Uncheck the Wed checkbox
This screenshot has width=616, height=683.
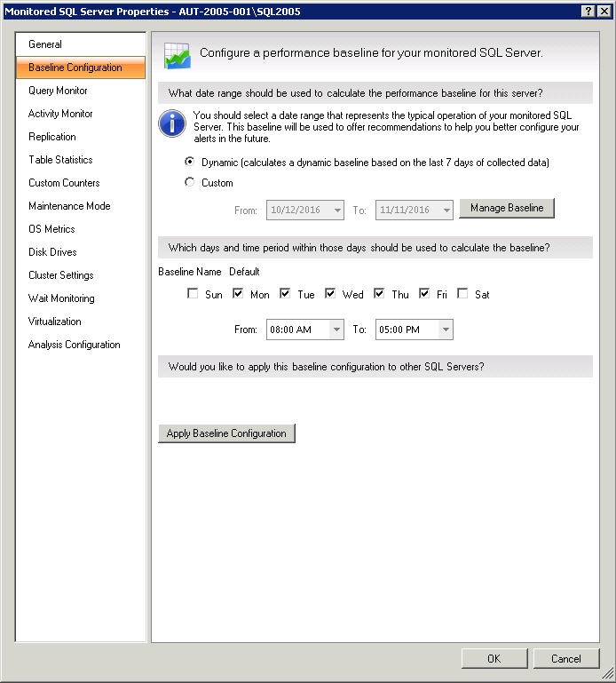tap(330, 293)
